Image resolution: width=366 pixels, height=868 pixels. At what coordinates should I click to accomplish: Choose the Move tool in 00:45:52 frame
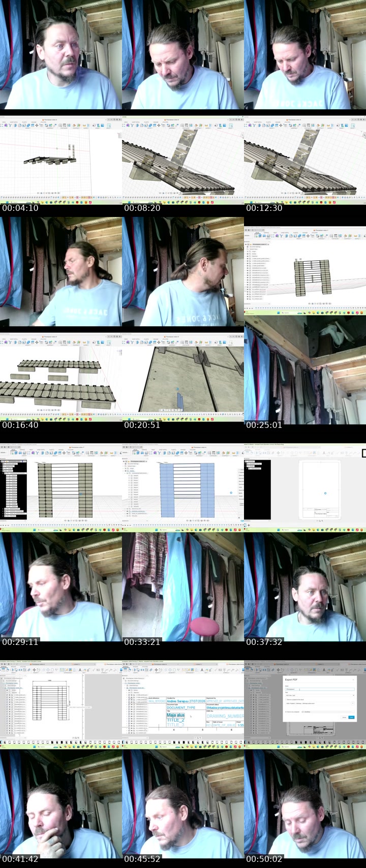tap(156, 670)
